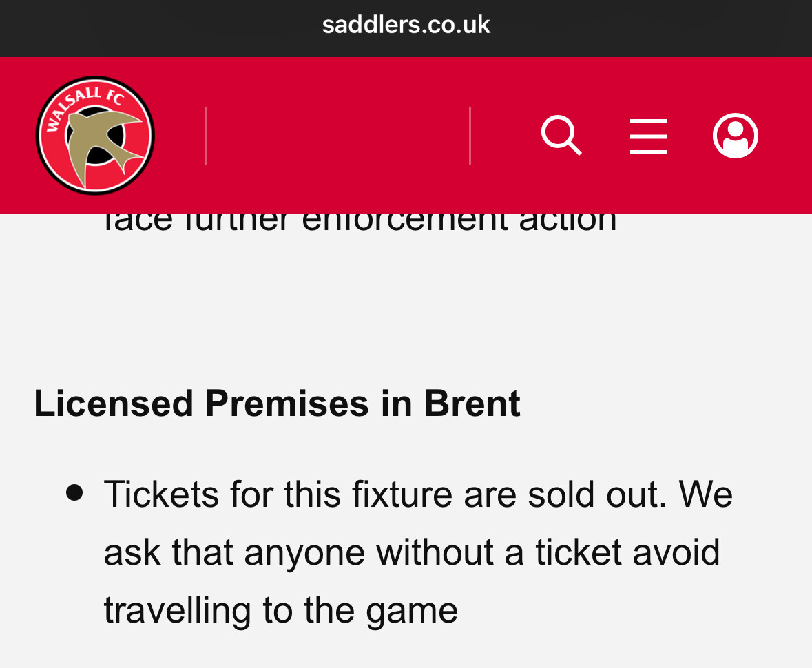Image resolution: width=812 pixels, height=668 pixels.
Task: Open the site search magnifier
Action: coord(561,135)
